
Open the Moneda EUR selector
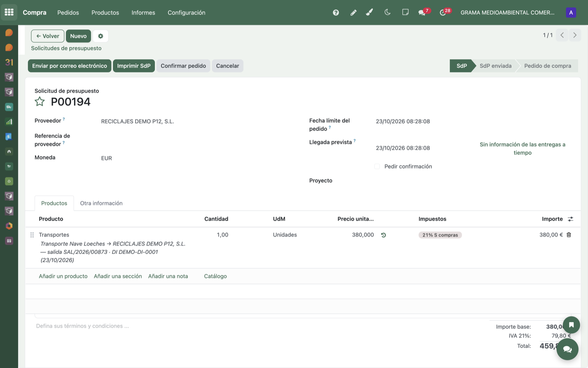[x=107, y=158]
